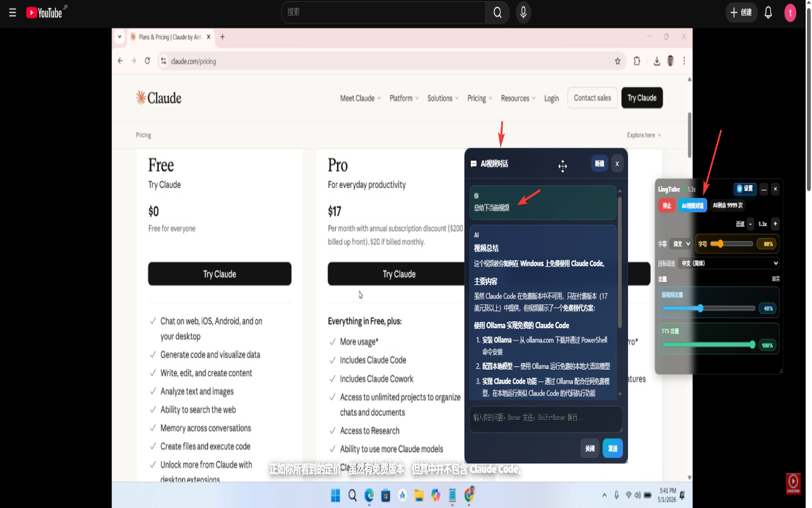Click Try Claude under the Free plan

coord(219,274)
